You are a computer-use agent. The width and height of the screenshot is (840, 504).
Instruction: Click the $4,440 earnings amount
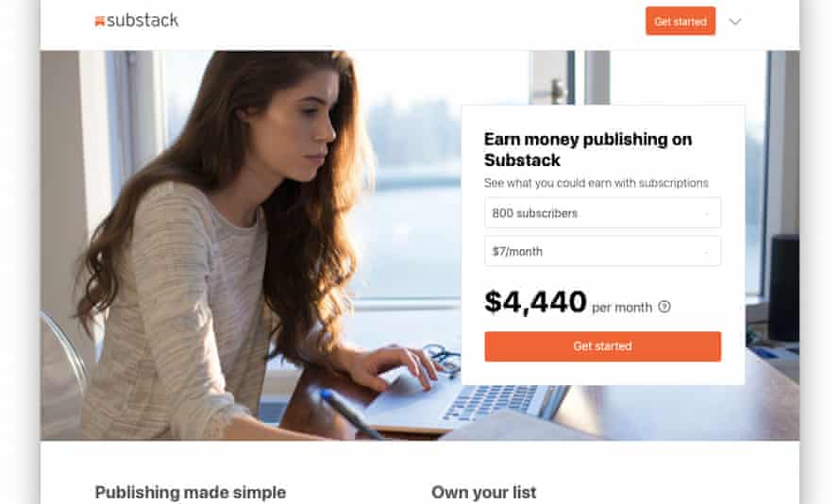[535, 301]
